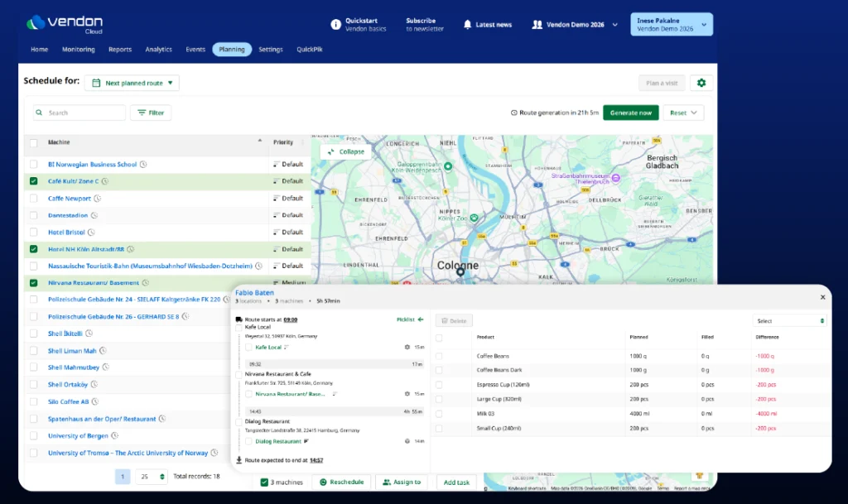Go to page 1 in the pagination
Screen dimensions: 848x504
click(123, 477)
